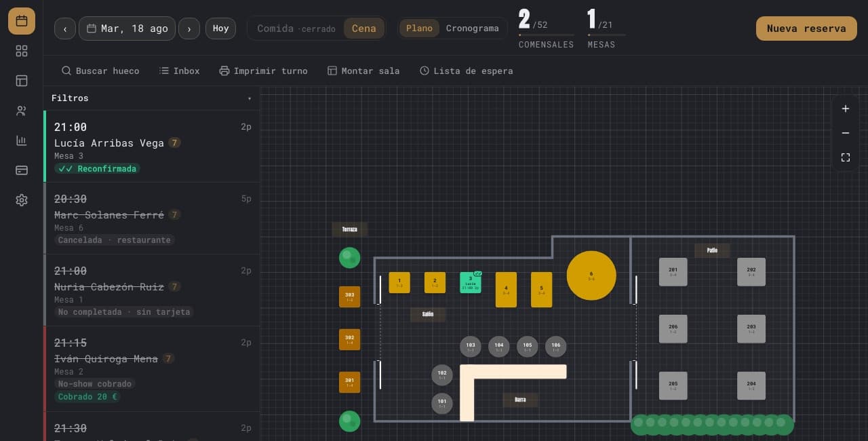Image resolution: width=868 pixels, height=441 pixels.
Task: Click the Salón zone label
Action: [x=428, y=314]
